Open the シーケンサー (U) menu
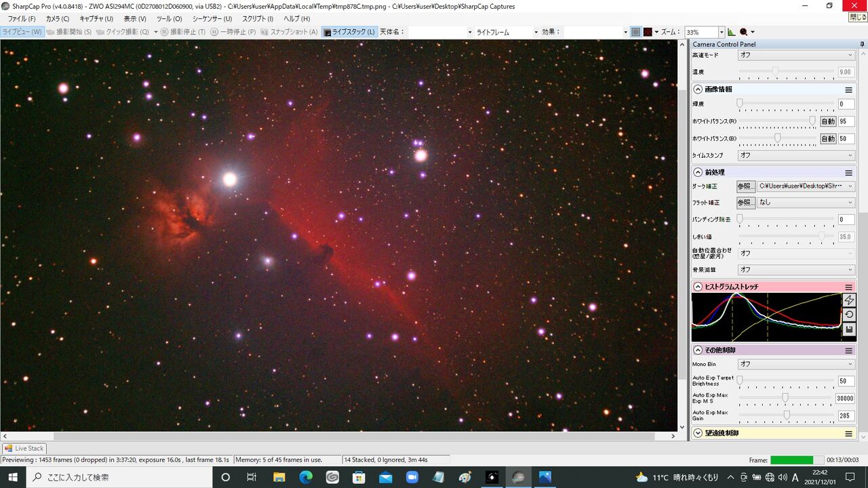 212,19
